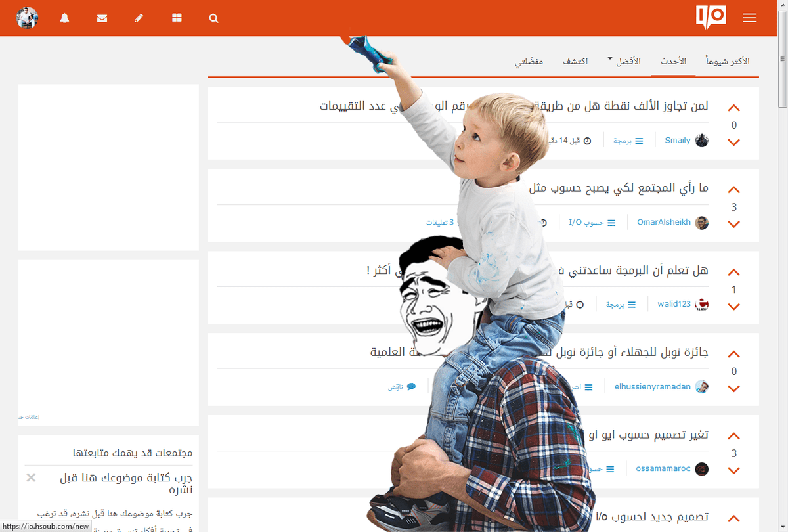The image size is (788, 532).
Task: Open the messages envelope icon
Action: pyautogui.click(x=102, y=18)
